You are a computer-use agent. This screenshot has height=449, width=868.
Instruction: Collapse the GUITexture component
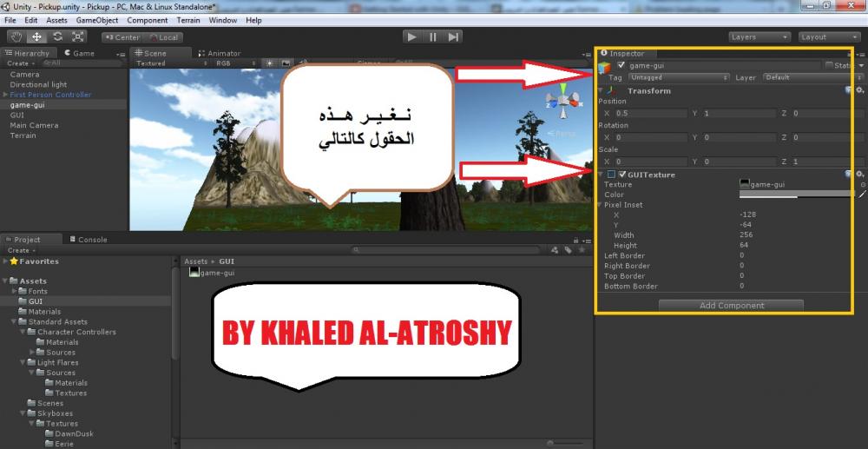[x=602, y=175]
